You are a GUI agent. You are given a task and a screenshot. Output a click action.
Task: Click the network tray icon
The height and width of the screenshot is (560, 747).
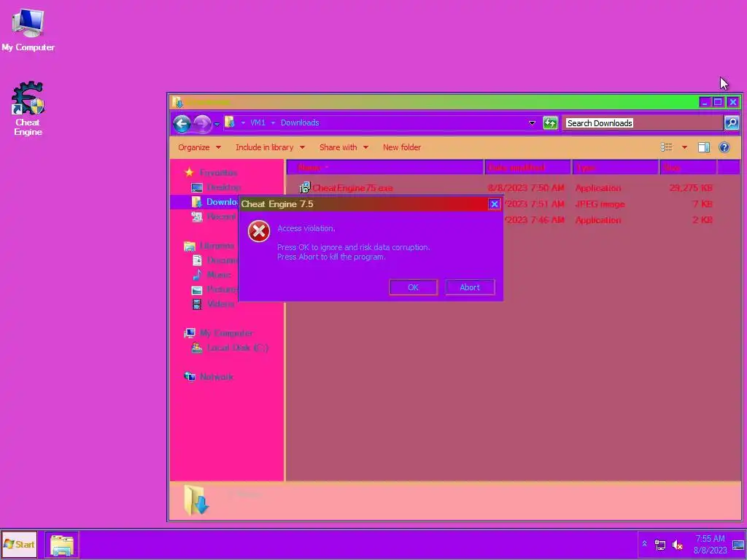(x=659, y=545)
